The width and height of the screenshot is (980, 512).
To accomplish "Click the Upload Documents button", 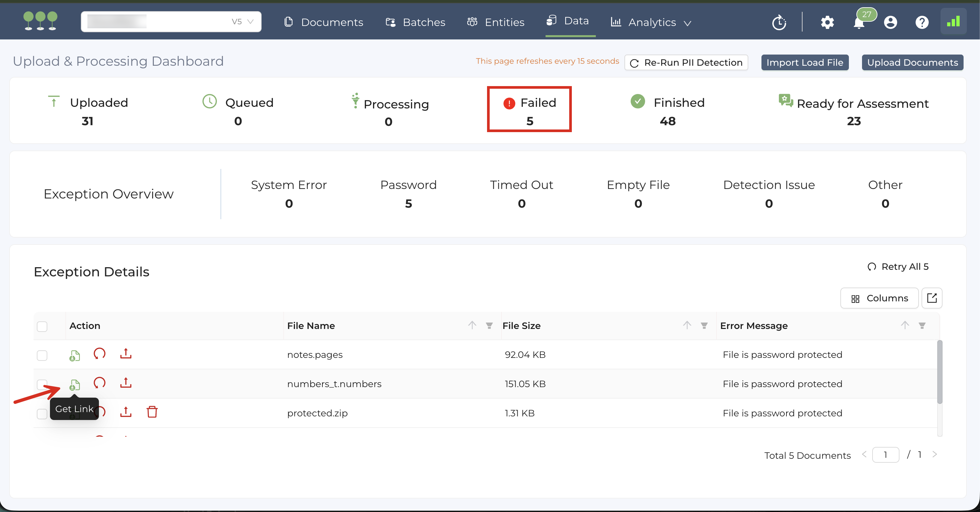I will tap(912, 62).
